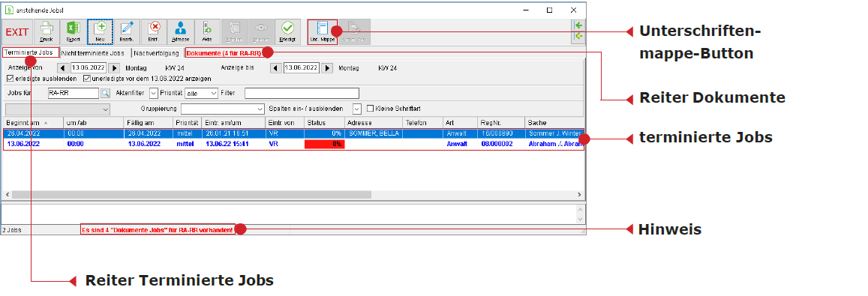This screenshot has height=296, width=868.
Task: Open the 'Dokumente (4 für RA-RR)' tab
Action: (x=227, y=53)
